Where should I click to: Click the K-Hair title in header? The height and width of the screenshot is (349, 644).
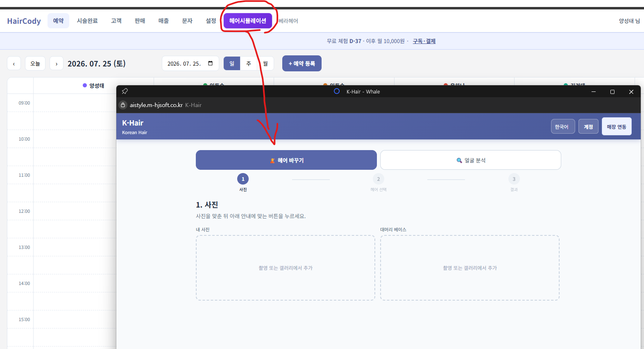point(133,123)
